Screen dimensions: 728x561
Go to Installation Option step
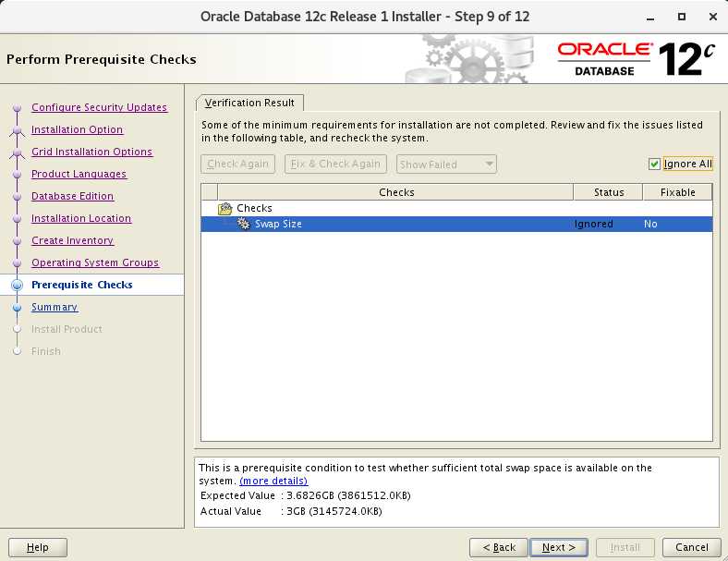[x=77, y=129]
